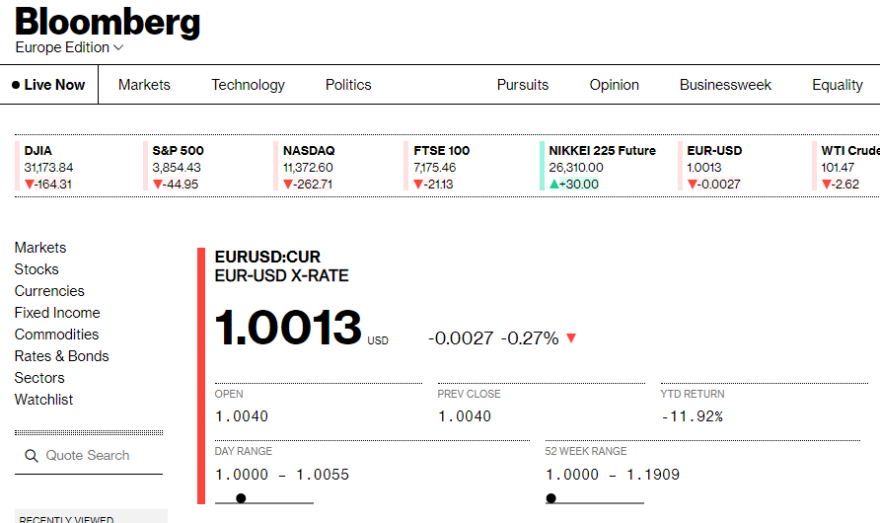Go to the Politics section
880x523 pixels.
[x=348, y=85]
